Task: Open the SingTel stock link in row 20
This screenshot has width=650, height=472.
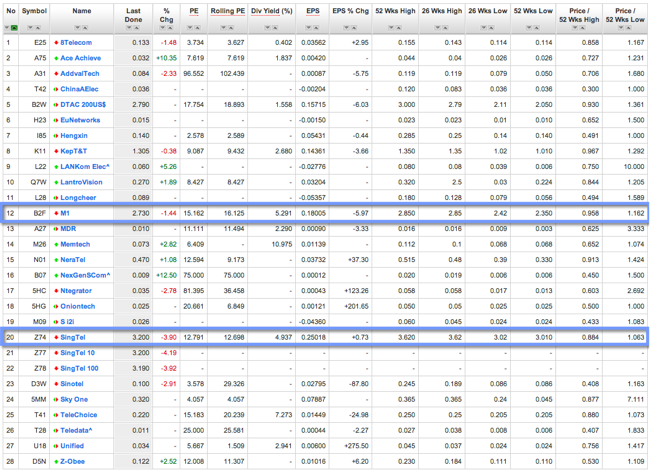Action: (73, 337)
